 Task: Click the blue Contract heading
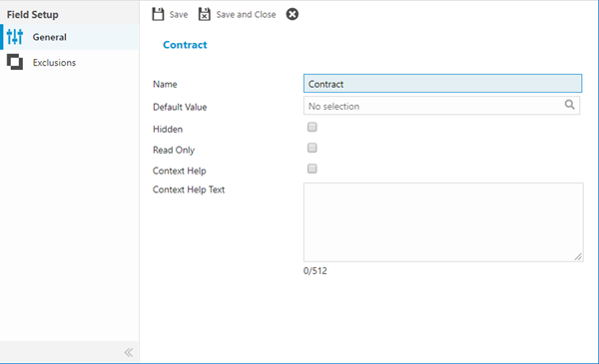(185, 45)
